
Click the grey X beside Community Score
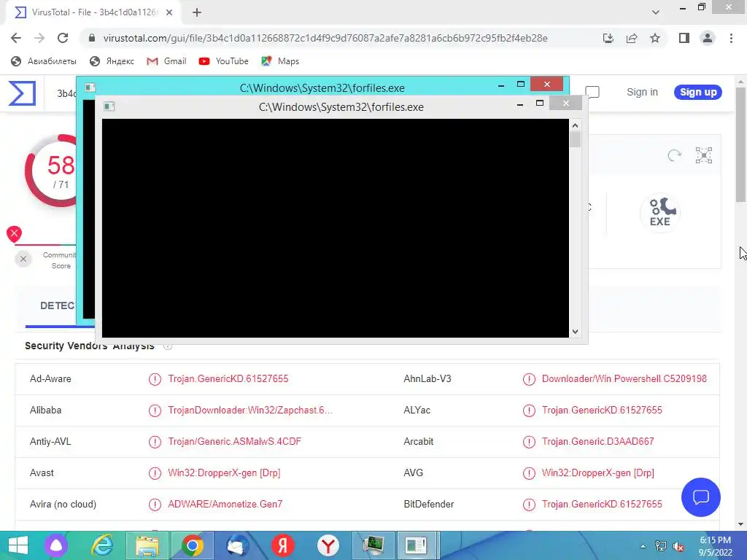pos(23,259)
